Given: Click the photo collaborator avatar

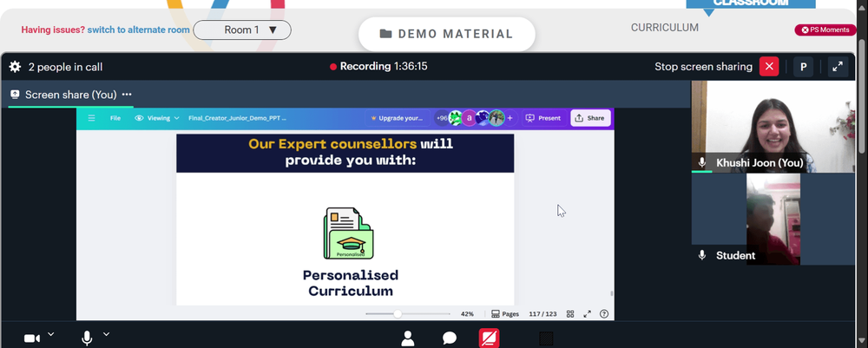Looking at the screenshot, I should click(x=496, y=118).
